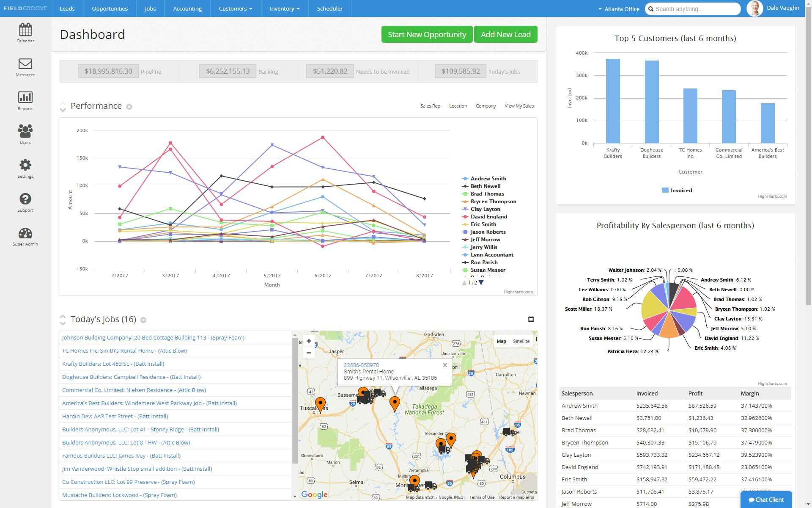
Task: Open the Super Admin gauge icon
Action: [25, 236]
